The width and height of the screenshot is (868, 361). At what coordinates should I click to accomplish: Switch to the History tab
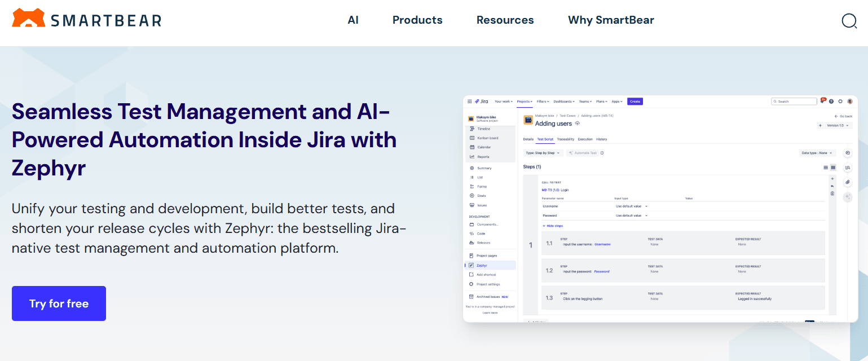tap(602, 139)
